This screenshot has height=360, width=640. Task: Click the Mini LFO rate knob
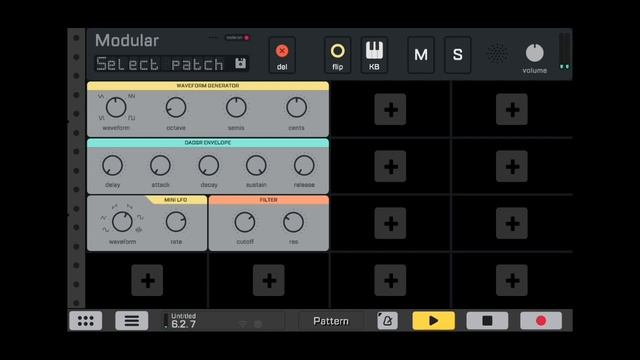point(176,222)
